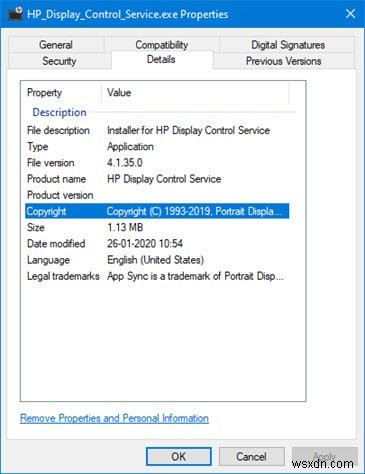Select the highlighted Copyright row
This screenshot has width=365, height=474.
[157, 211]
